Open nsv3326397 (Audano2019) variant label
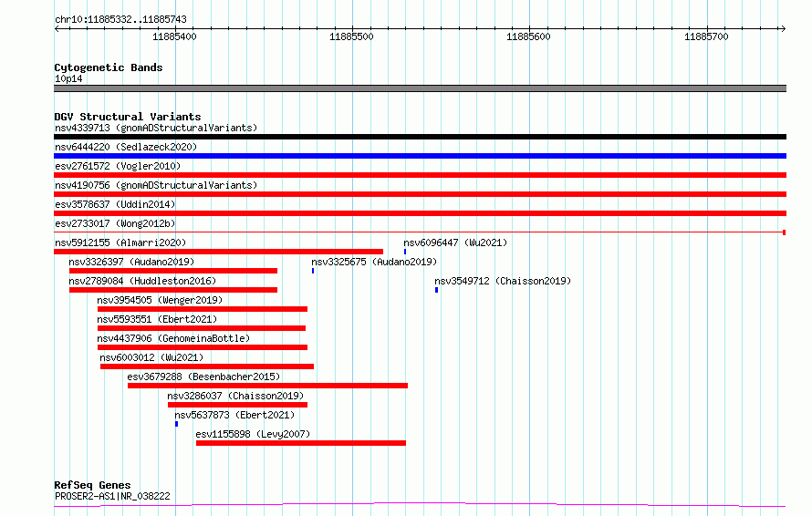The height and width of the screenshot is (516, 812). (x=131, y=262)
